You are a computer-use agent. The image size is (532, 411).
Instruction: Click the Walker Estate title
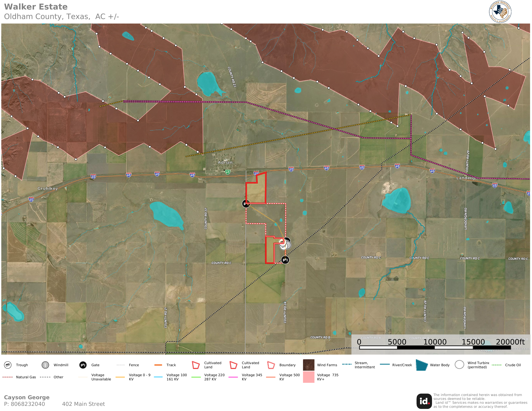click(36, 7)
